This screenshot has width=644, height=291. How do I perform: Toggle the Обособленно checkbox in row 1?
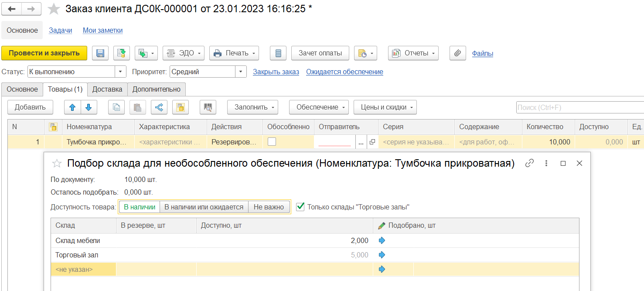(272, 142)
